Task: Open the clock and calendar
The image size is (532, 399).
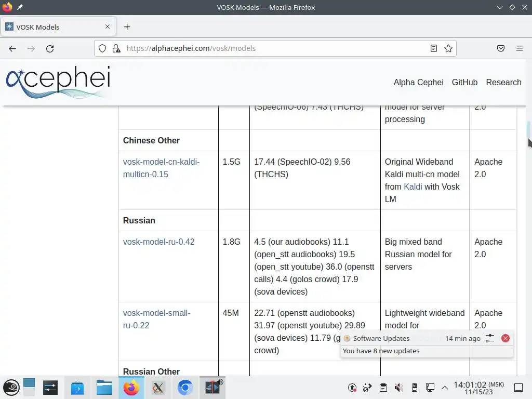Action: (x=478, y=388)
